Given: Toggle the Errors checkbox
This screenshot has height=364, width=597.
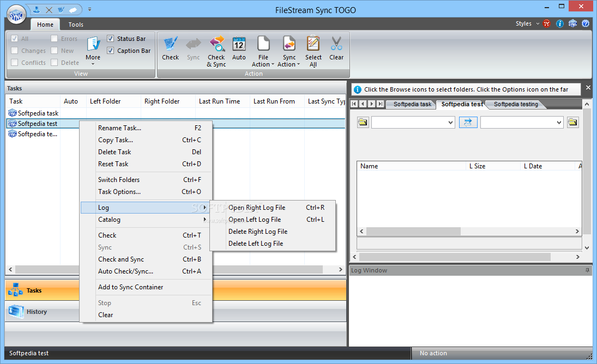Looking at the screenshot, I should (54, 38).
